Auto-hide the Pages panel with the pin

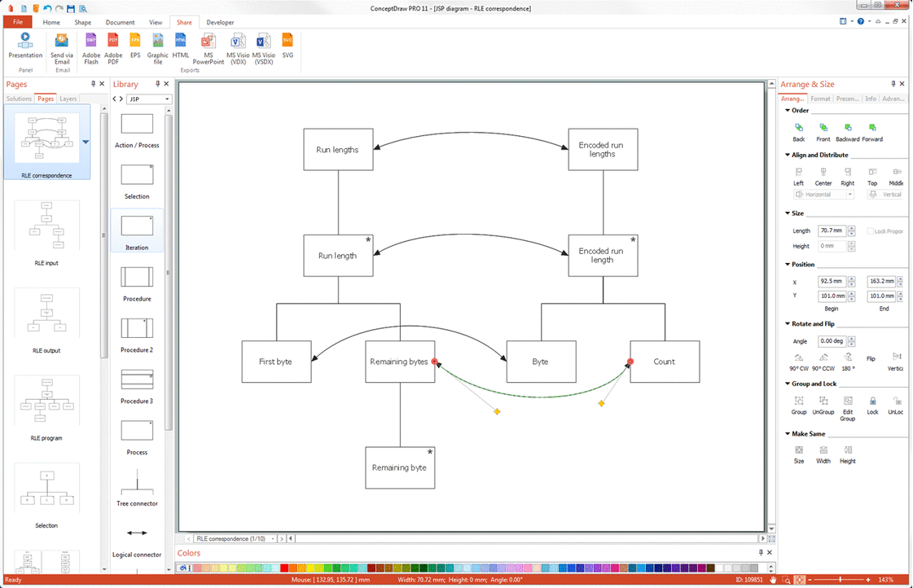click(92, 84)
